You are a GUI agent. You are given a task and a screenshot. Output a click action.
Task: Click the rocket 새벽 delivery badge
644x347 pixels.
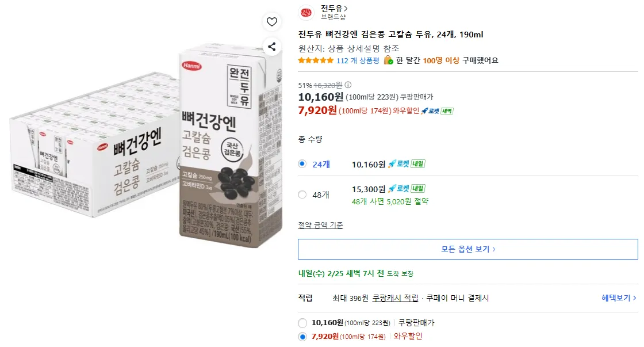438,111
